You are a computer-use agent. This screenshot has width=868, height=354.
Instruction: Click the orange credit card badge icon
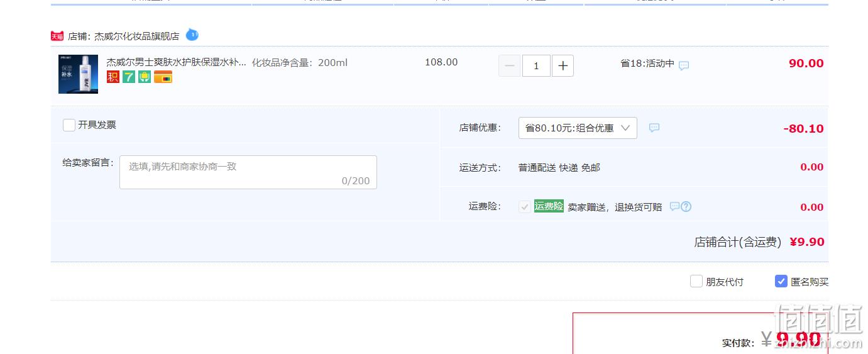163,77
